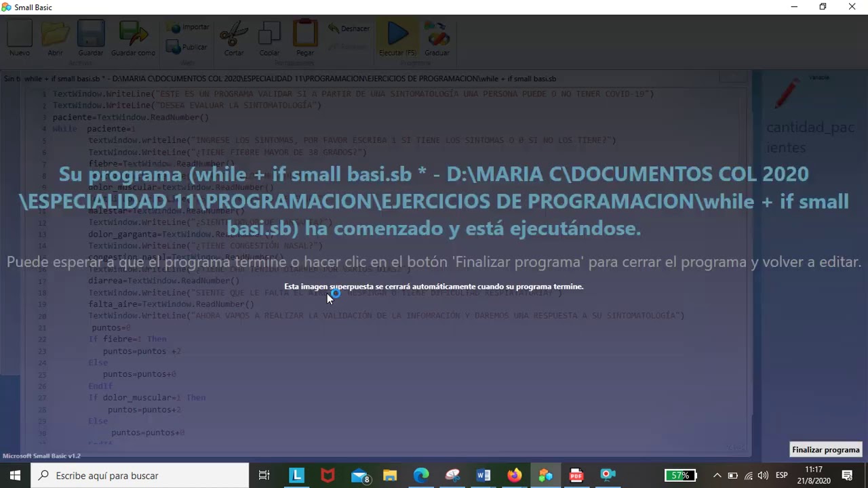Open Task View on the taskbar
868x488 pixels.
coord(264,476)
